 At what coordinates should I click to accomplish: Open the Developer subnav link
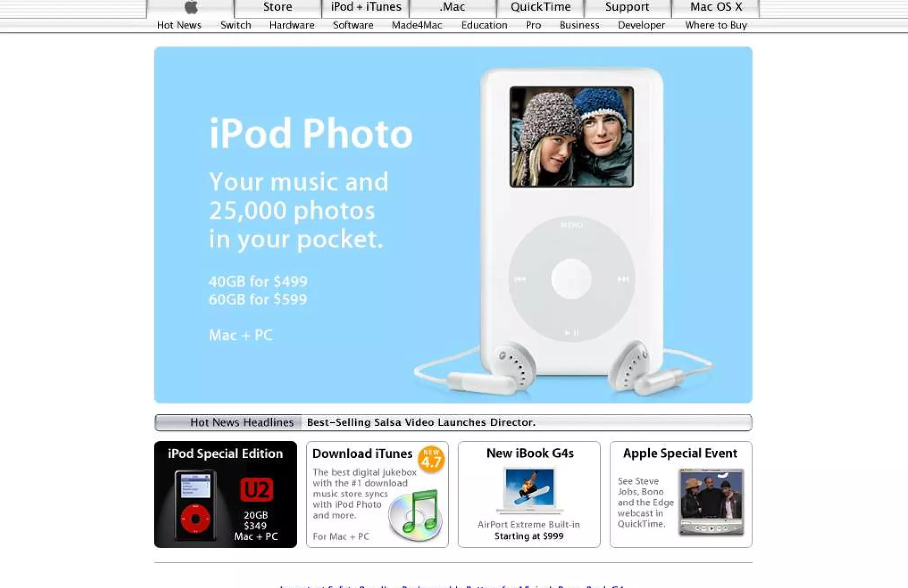642,25
